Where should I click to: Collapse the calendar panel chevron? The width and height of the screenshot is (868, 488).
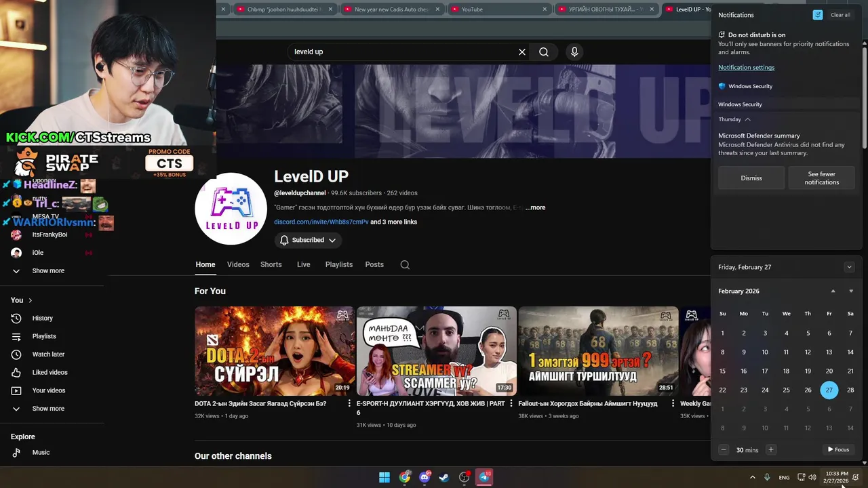(849, 267)
